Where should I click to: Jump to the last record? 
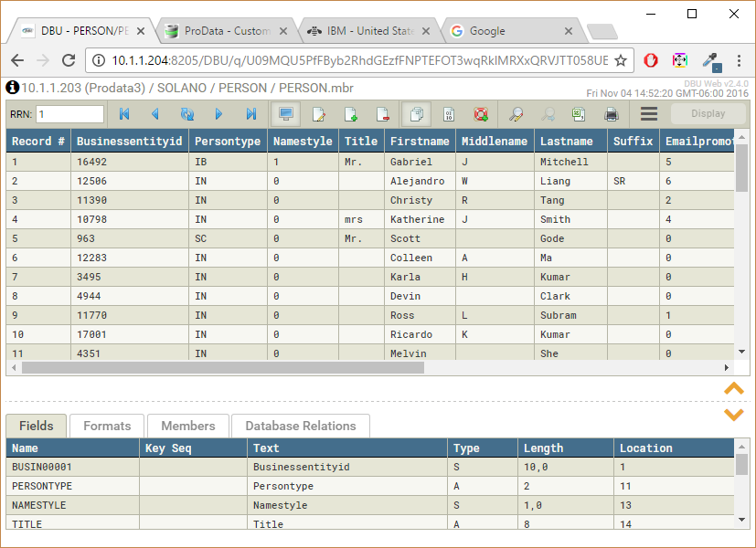252,114
